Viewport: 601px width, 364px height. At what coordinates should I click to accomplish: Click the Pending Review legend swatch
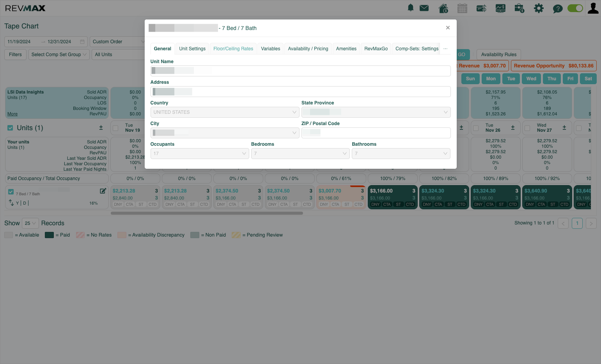(x=236, y=235)
